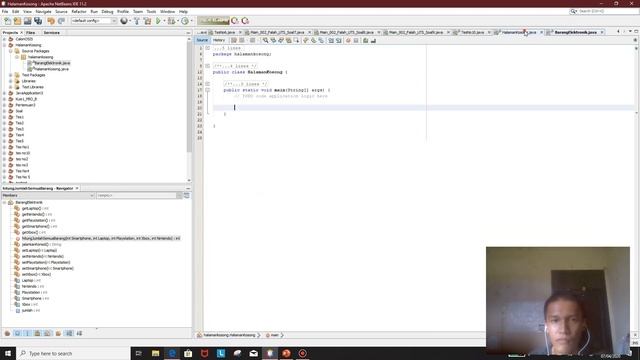
Task: Click the Clean and Build icon
Action: coord(147,21)
